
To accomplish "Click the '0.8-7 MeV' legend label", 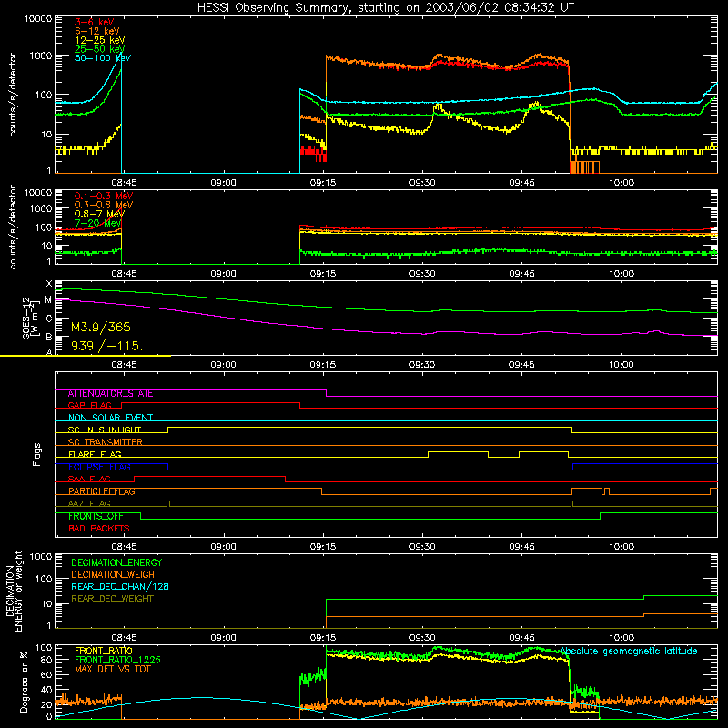I will tap(99, 214).
